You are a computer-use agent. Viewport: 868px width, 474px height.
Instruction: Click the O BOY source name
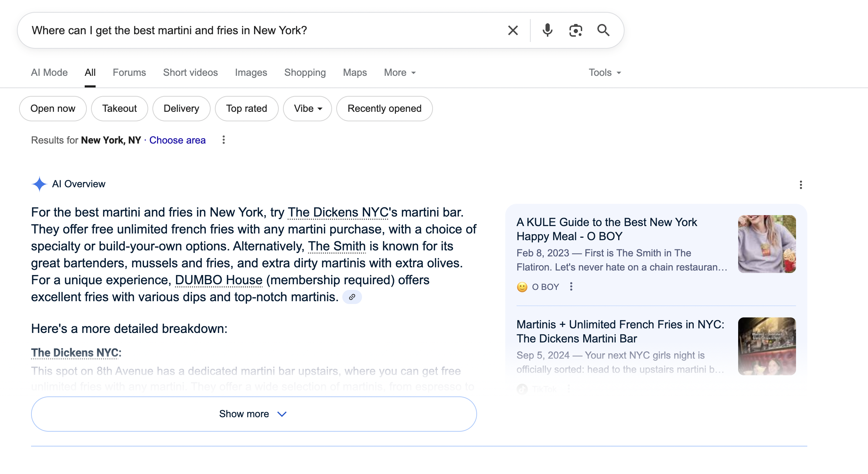545,287
